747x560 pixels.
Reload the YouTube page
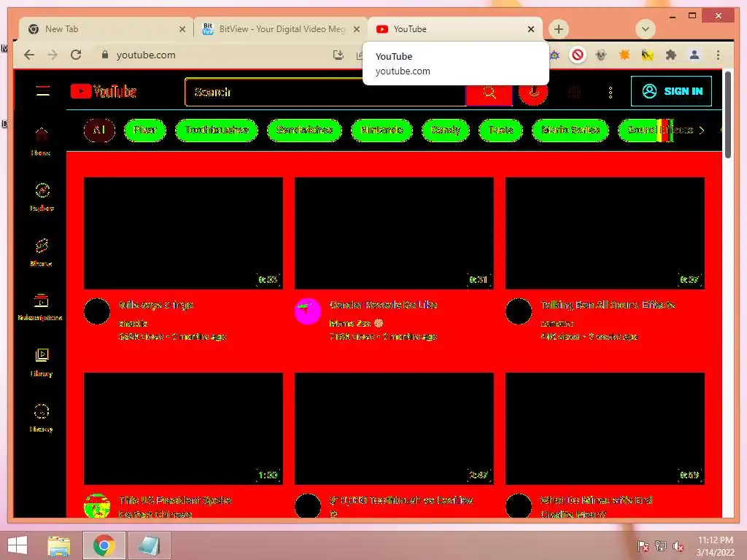(x=76, y=55)
